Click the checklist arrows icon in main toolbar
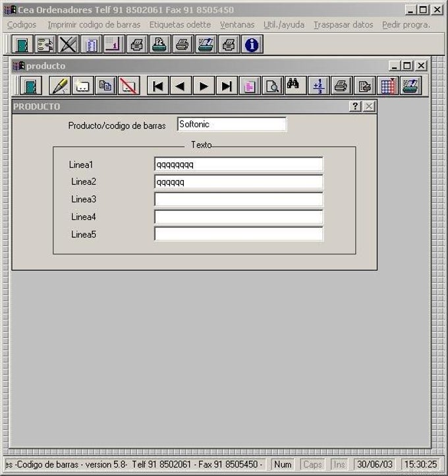This screenshot has height=476, width=448. (45, 45)
